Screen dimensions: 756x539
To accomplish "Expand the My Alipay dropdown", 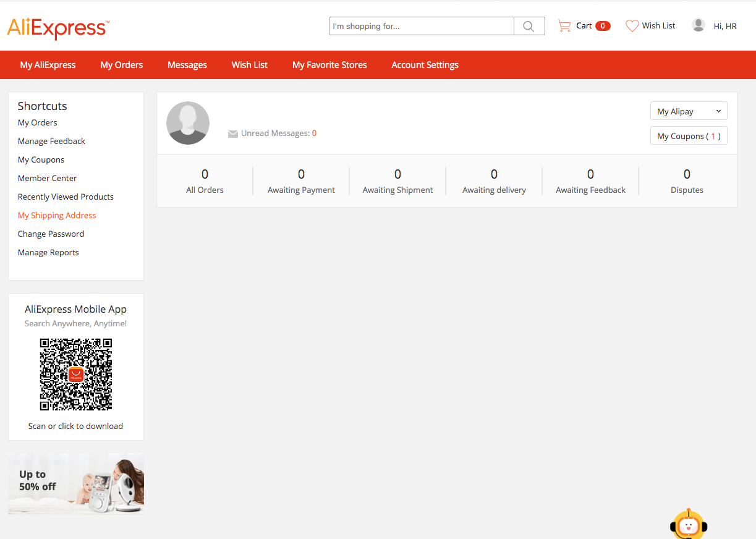I will click(688, 111).
